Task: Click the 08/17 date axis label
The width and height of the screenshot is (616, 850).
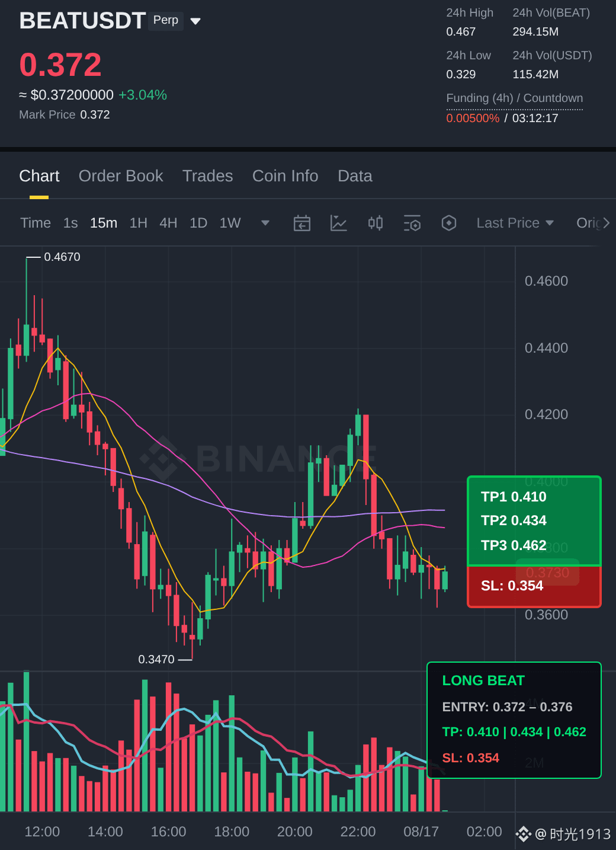Action: tap(421, 832)
